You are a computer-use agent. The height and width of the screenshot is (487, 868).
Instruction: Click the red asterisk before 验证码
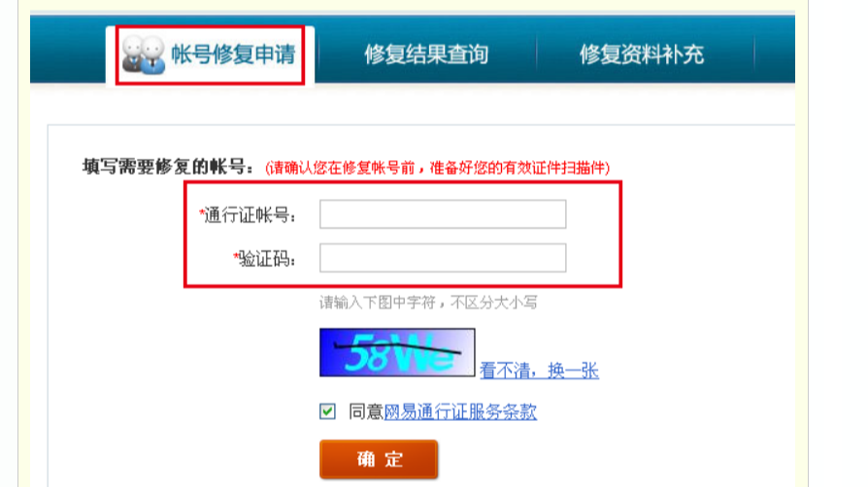[235, 254]
